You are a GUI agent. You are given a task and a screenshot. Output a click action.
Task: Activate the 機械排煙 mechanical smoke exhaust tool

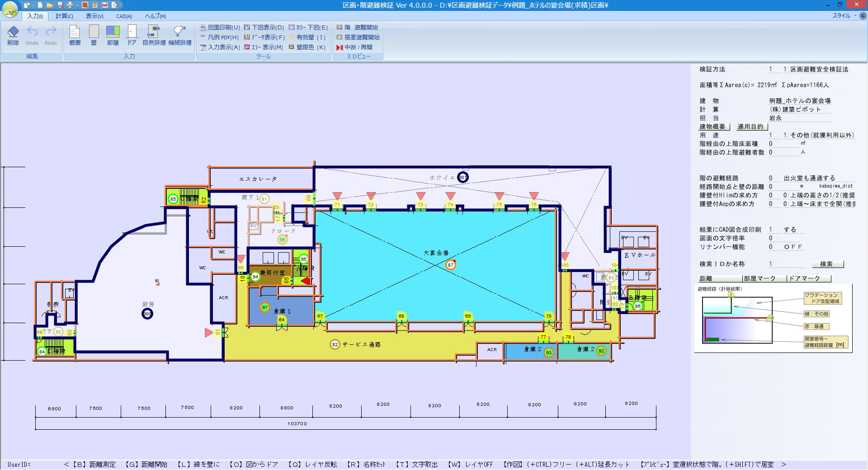[x=179, y=35]
